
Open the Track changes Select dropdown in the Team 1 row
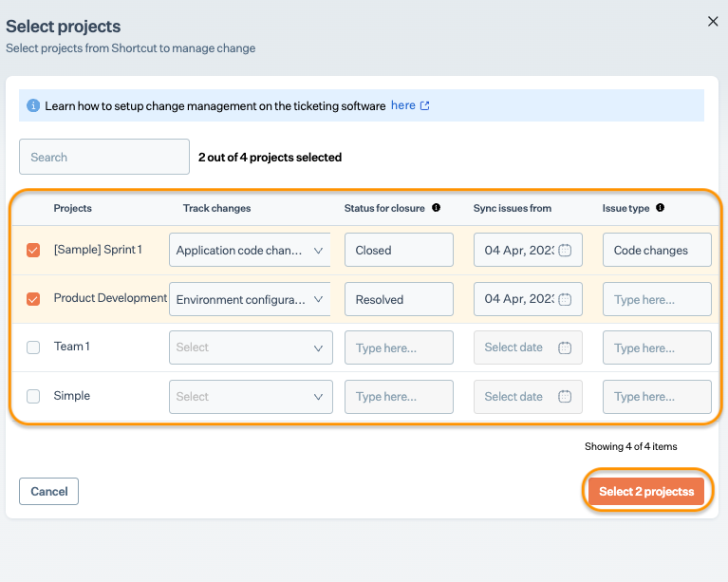click(x=251, y=347)
